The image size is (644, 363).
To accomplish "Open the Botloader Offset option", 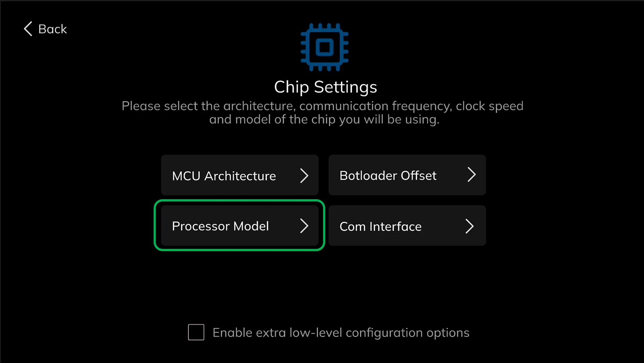I will (x=407, y=175).
